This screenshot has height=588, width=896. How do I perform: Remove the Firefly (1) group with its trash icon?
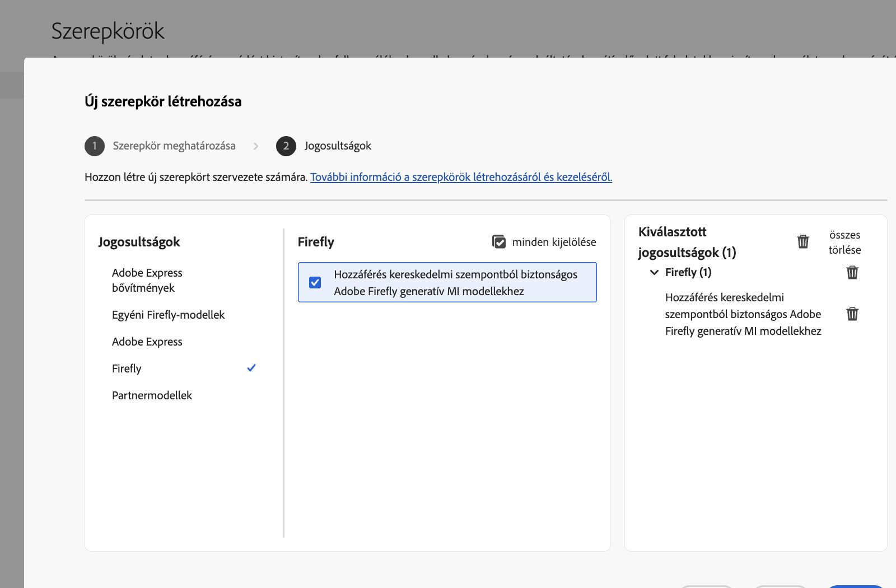(x=852, y=273)
